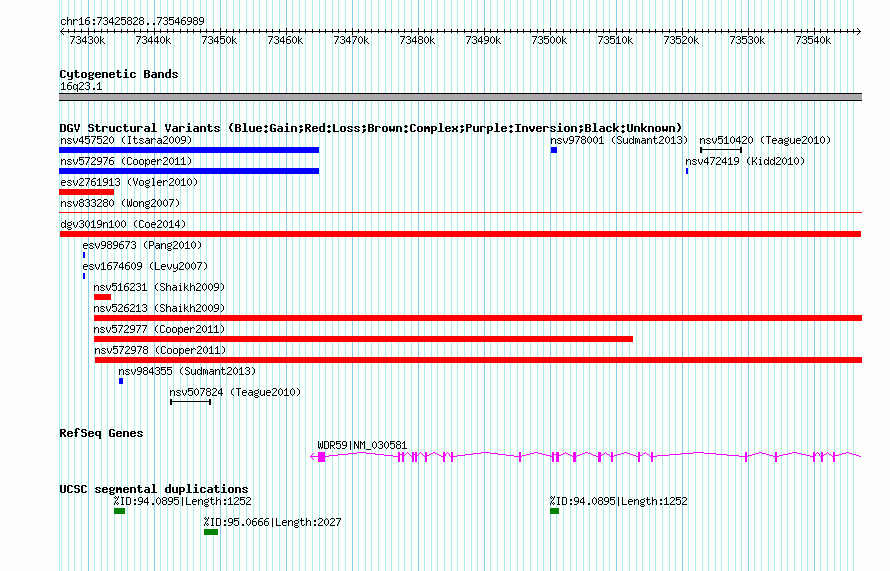Open the nsv833280 (Wong2007) label
Screen dimensions: 890x571
coord(120,203)
